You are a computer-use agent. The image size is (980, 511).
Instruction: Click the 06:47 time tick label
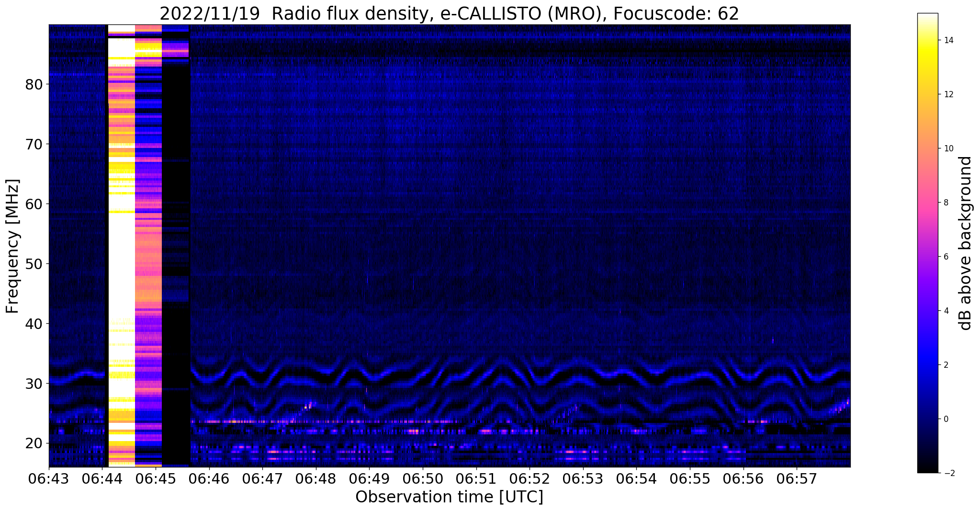[262, 478]
